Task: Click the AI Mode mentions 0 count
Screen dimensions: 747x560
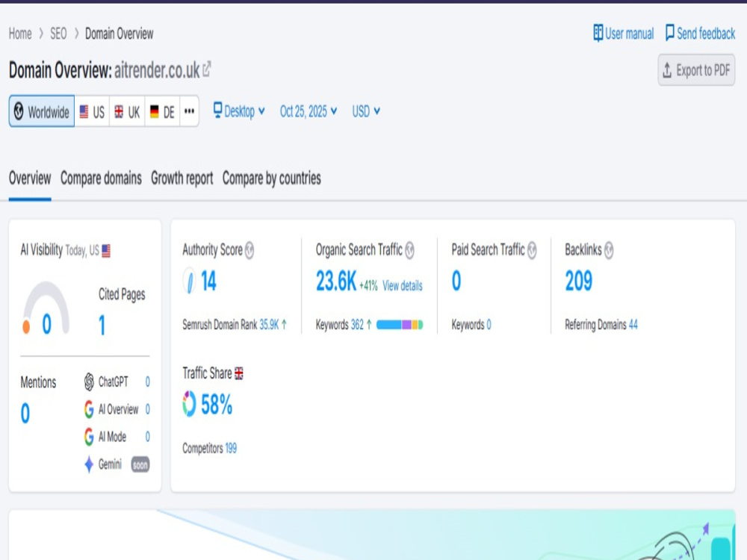Action: (x=148, y=437)
